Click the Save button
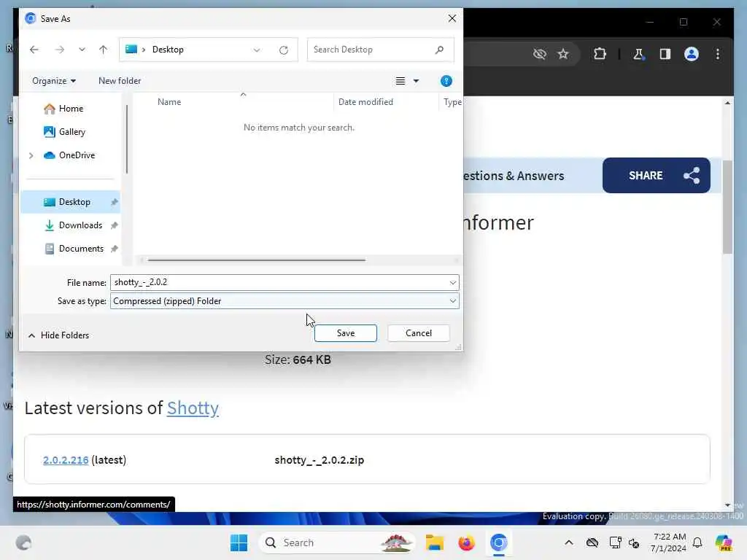Viewport: 747px width, 560px height. 345,332
